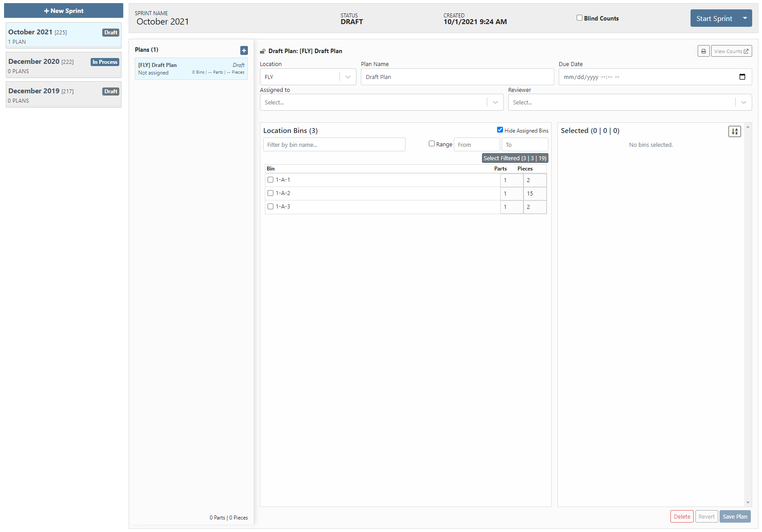762x532 pixels.
Task: Select the December 2019 sprint
Action: pyautogui.click(x=63, y=95)
